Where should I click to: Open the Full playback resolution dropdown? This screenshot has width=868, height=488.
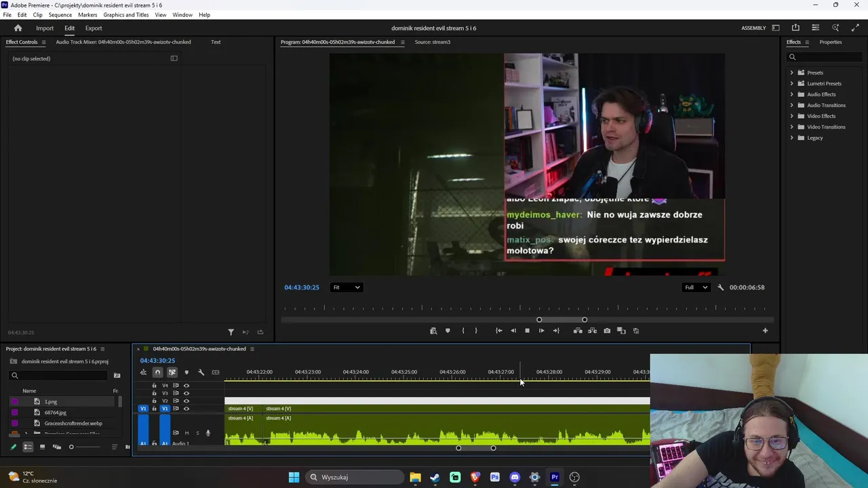[696, 287]
